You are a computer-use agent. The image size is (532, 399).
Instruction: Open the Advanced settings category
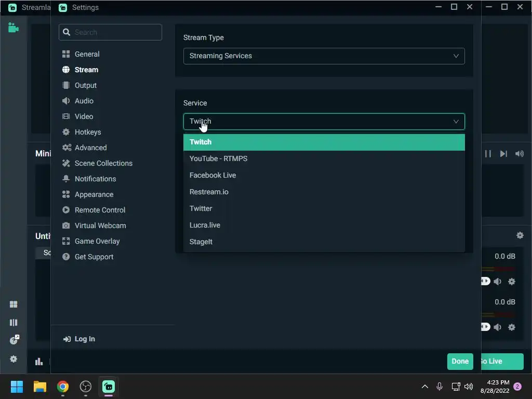(x=85, y=148)
